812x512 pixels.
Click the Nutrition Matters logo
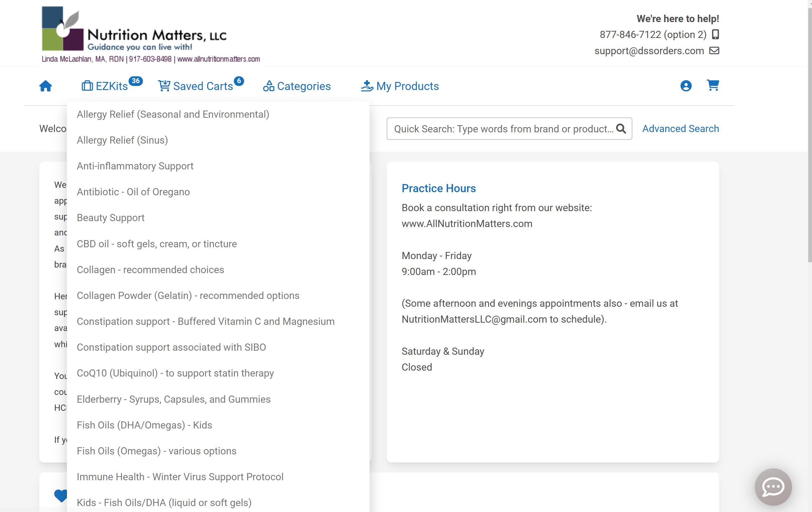pos(150,34)
